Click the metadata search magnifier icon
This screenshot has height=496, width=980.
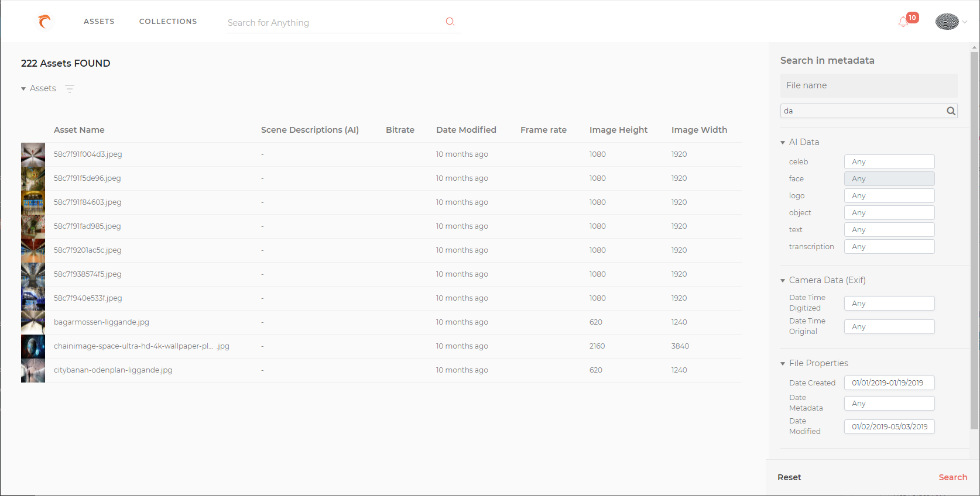click(x=951, y=111)
